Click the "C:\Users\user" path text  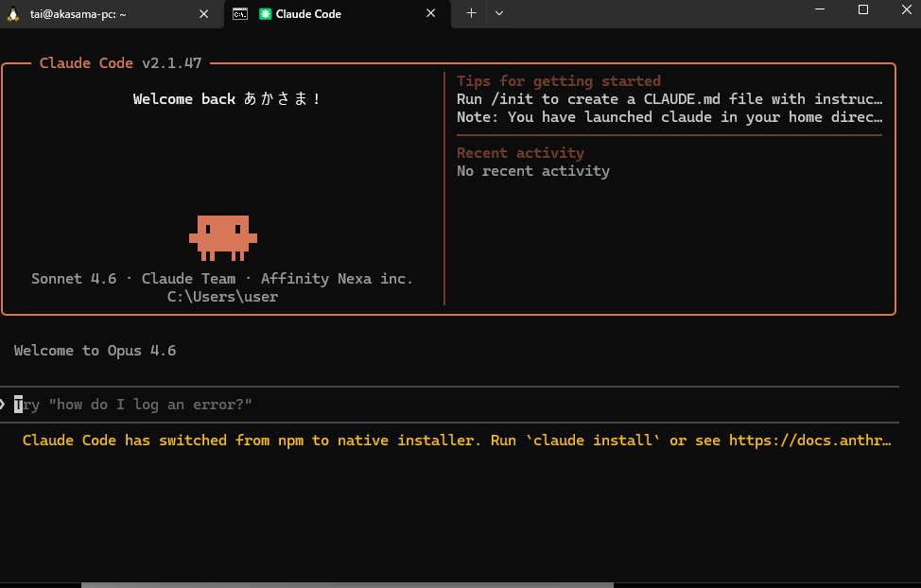pyautogui.click(x=222, y=297)
